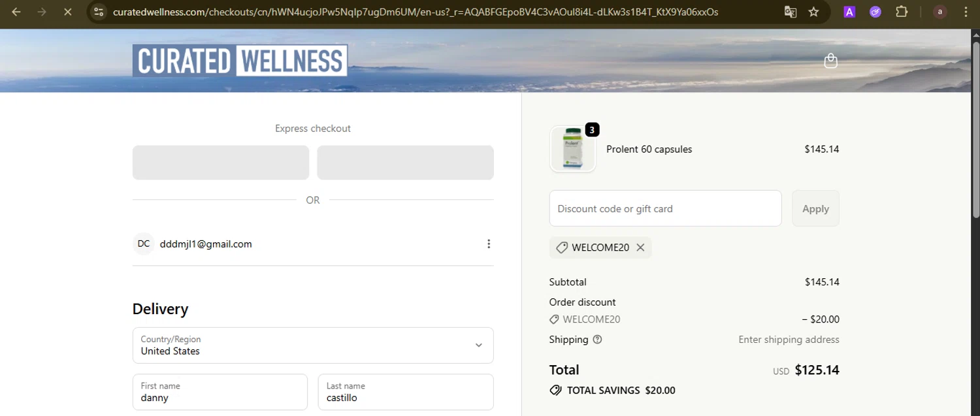Click the Curated Wellness logo
The width and height of the screenshot is (980, 416).
point(240,61)
